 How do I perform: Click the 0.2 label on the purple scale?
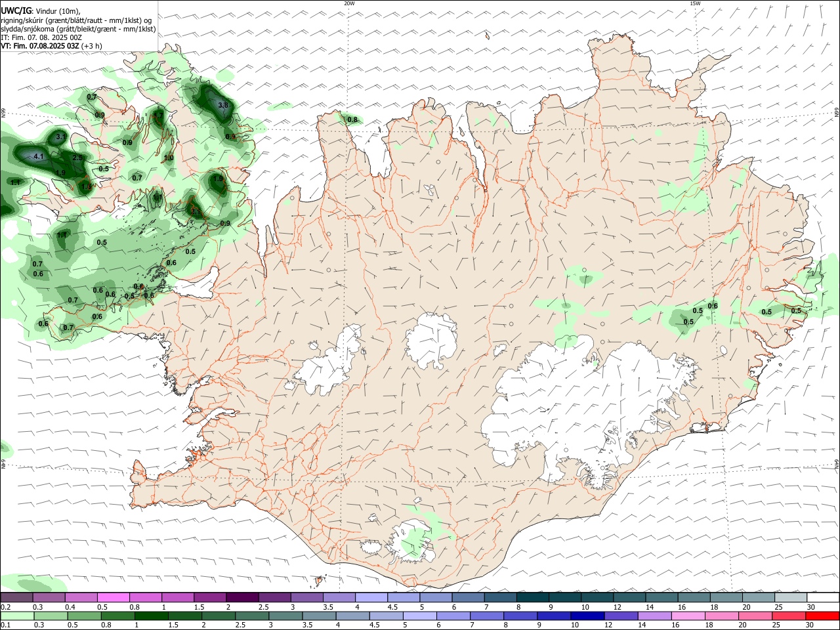pyautogui.click(x=6, y=607)
